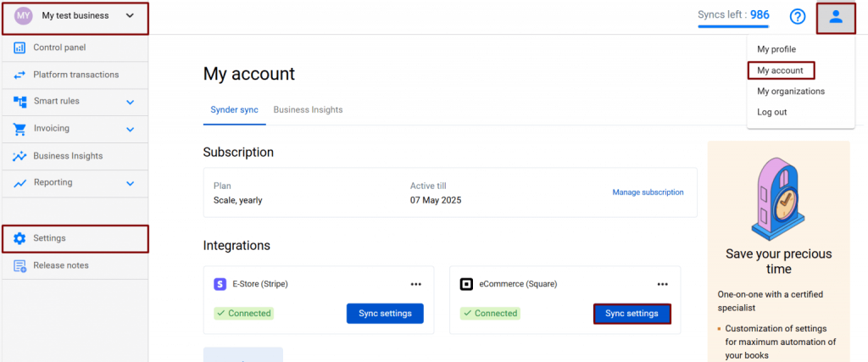This screenshot has height=362, width=868.
Task: Open Release notes in the sidebar
Action: tap(75, 265)
